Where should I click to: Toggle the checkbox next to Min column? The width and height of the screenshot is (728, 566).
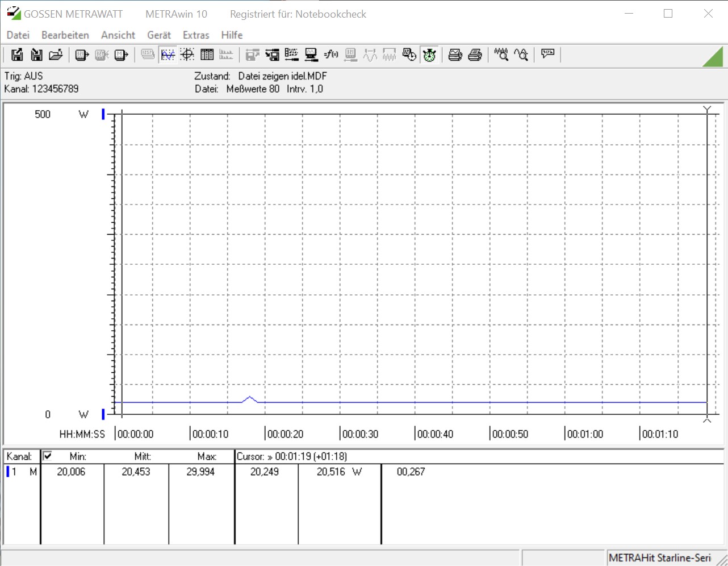(x=48, y=456)
